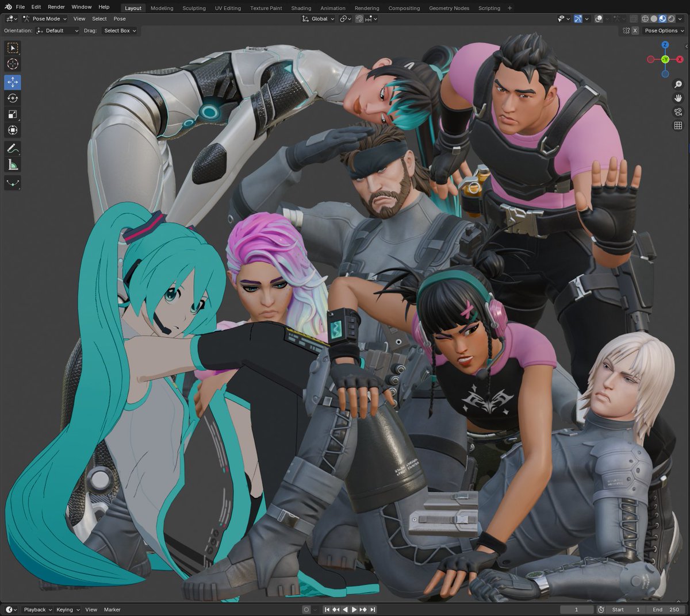The height and width of the screenshot is (616, 690).
Task: Switch to solid shading
Action: coord(654,18)
